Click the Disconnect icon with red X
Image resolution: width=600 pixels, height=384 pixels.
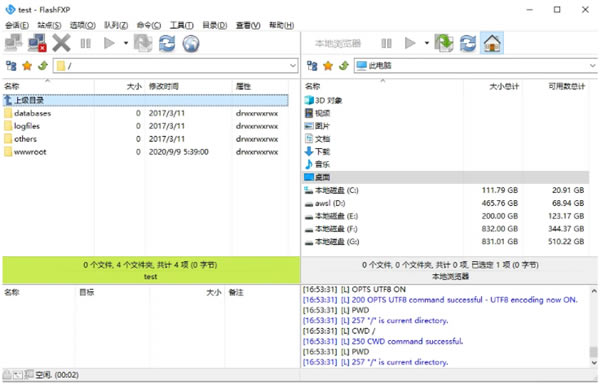37,43
